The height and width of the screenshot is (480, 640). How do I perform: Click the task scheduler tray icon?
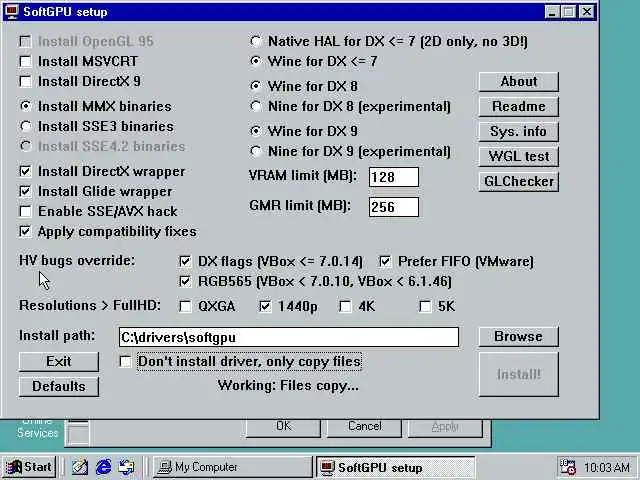[568, 467]
